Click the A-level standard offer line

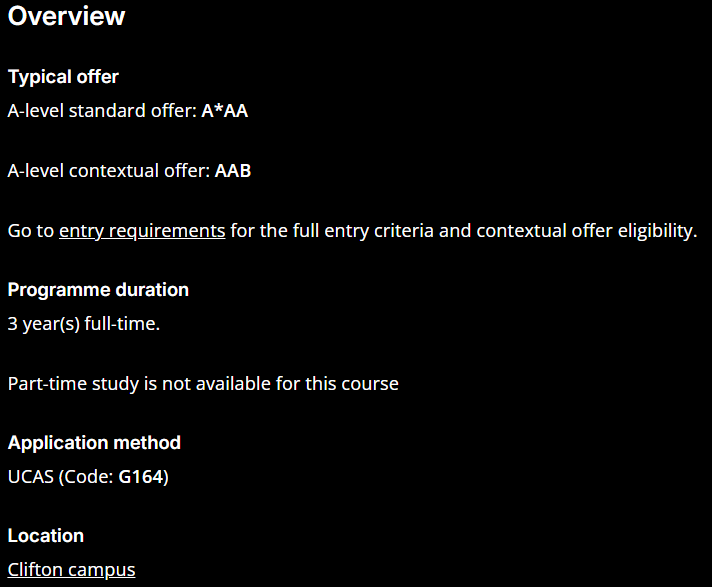[x=128, y=111]
